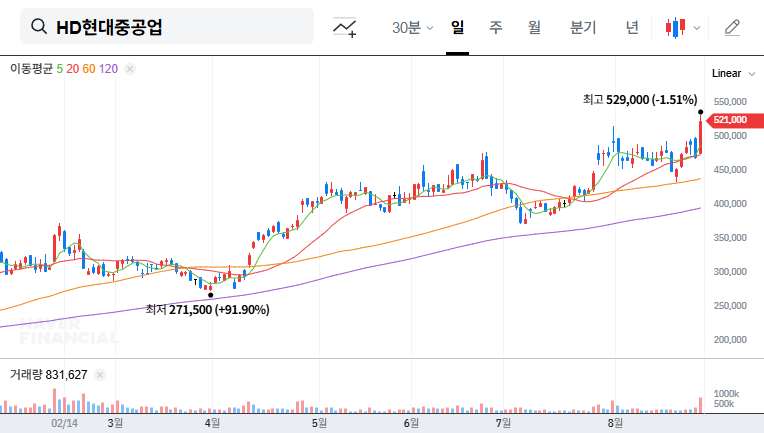This screenshot has height=433, width=764.
Task: Click the 4월 month axis label
Action: pos(212,423)
